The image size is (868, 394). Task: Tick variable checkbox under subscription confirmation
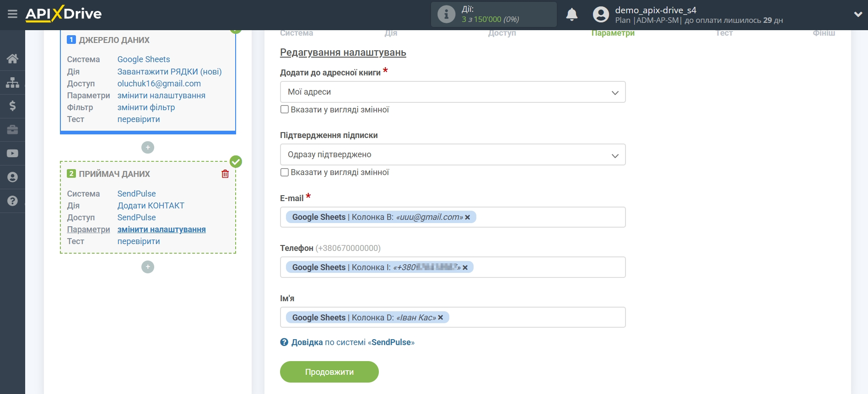(285, 172)
